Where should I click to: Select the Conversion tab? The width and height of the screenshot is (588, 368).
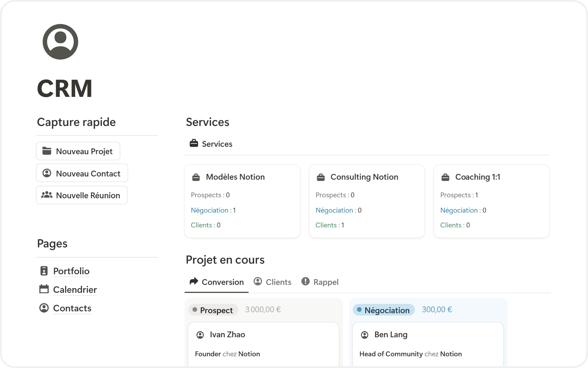217,282
